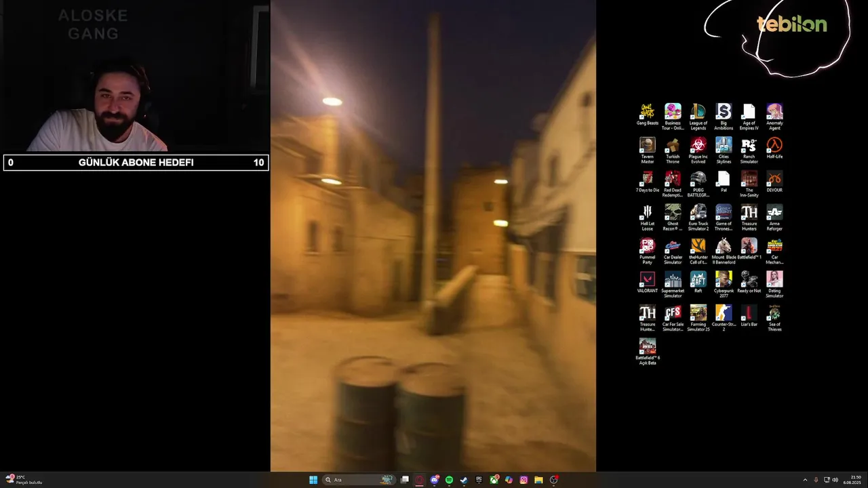Open Steam from the taskbar
Screen dimensions: 868x488
464,480
